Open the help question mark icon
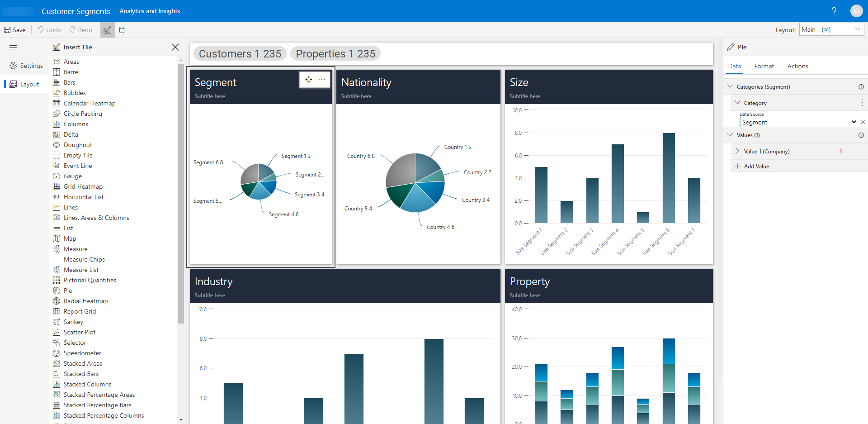The height and width of the screenshot is (424, 868). (834, 11)
